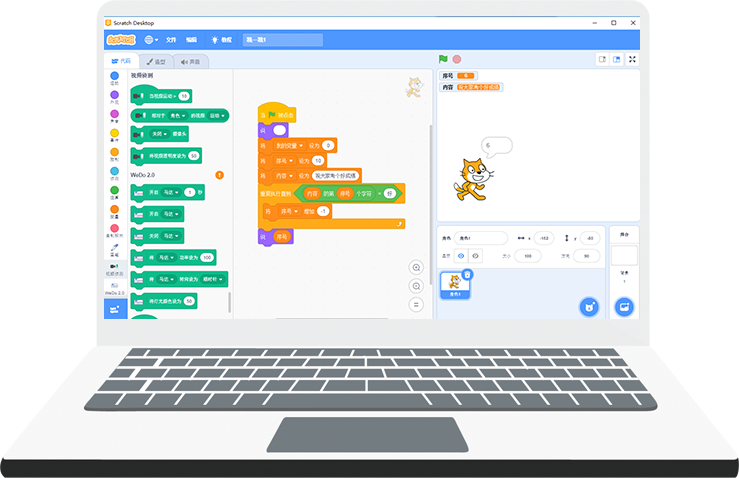This screenshot has height=478, width=739.
Task: Switch to large stage layout
Action: pos(616,59)
